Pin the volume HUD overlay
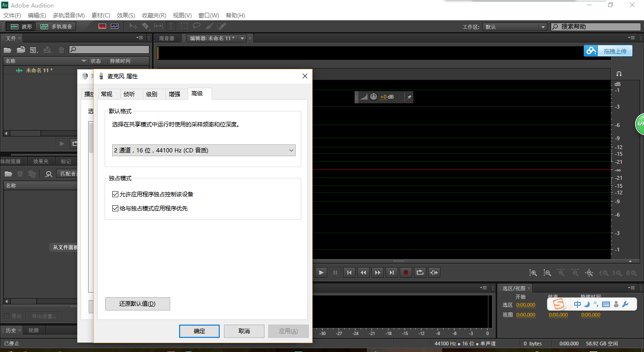The height and width of the screenshot is (352, 644). coord(409,97)
